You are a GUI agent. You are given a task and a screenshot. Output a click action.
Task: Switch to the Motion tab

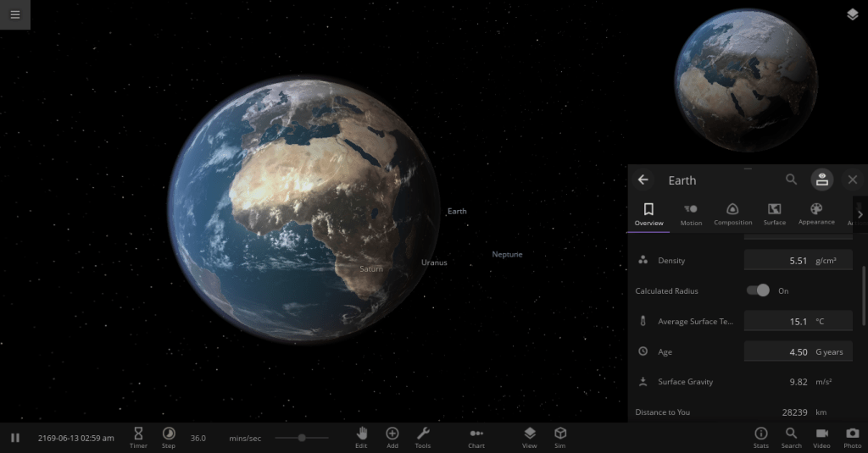coord(691,213)
